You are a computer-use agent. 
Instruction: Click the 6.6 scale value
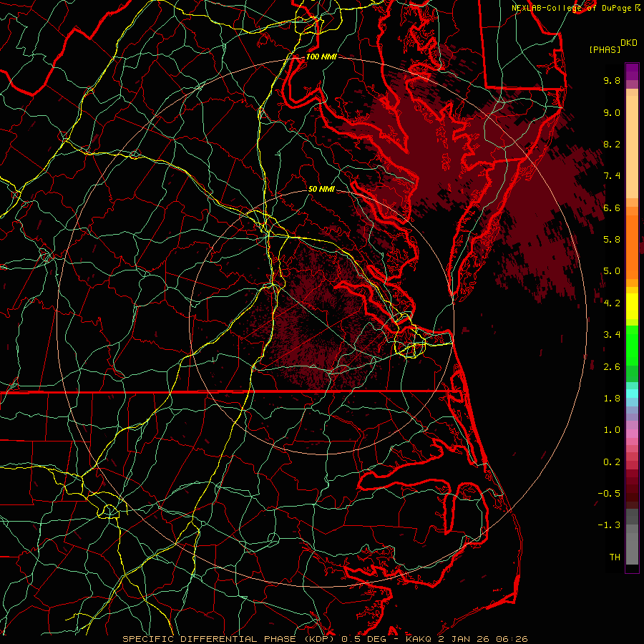click(x=612, y=208)
